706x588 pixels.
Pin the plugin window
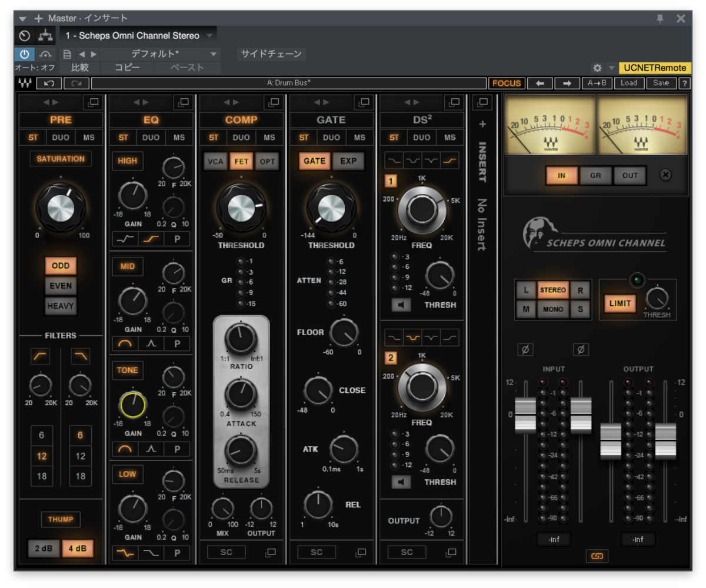pos(661,18)
